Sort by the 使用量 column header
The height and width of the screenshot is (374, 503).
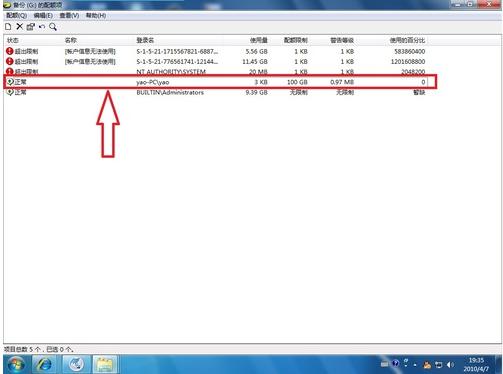coord(259,40)
